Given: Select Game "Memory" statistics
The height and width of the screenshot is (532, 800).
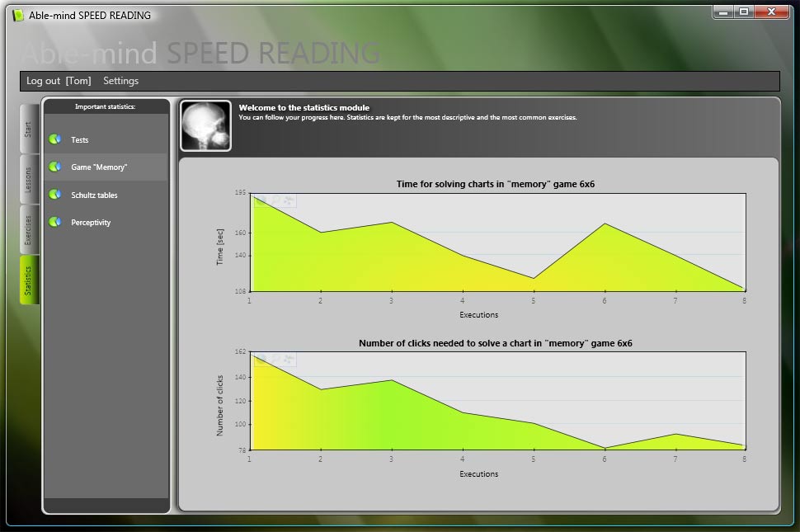Looking at the screenshot, I should pos(106,167).
